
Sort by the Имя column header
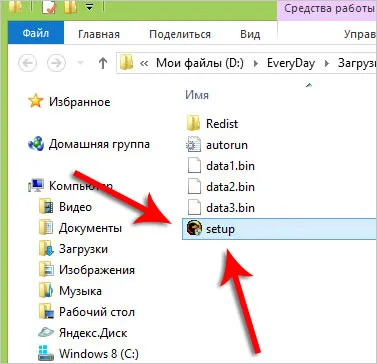click(x=197, y=95)
